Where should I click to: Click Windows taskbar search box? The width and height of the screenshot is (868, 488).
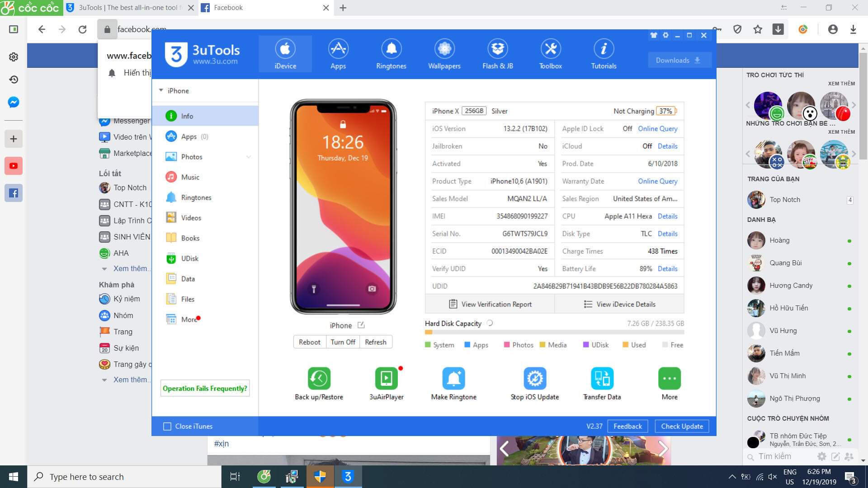(x=125, y=477)
